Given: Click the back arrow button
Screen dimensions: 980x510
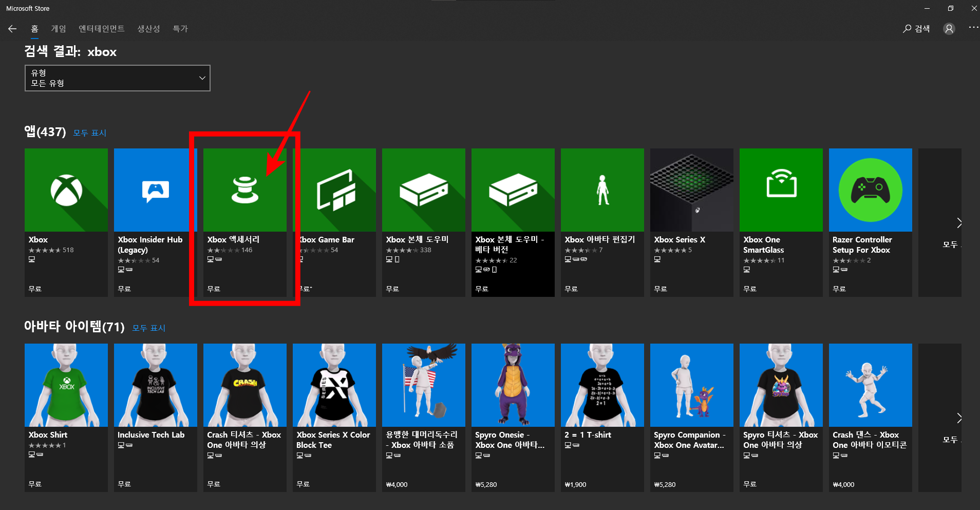Looking at the screenshot, I should pyautogui.click(x=12, y=29).
